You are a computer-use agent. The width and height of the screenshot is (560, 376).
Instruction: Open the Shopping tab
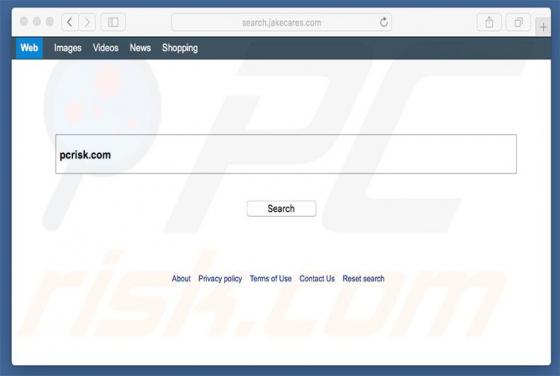180,48
